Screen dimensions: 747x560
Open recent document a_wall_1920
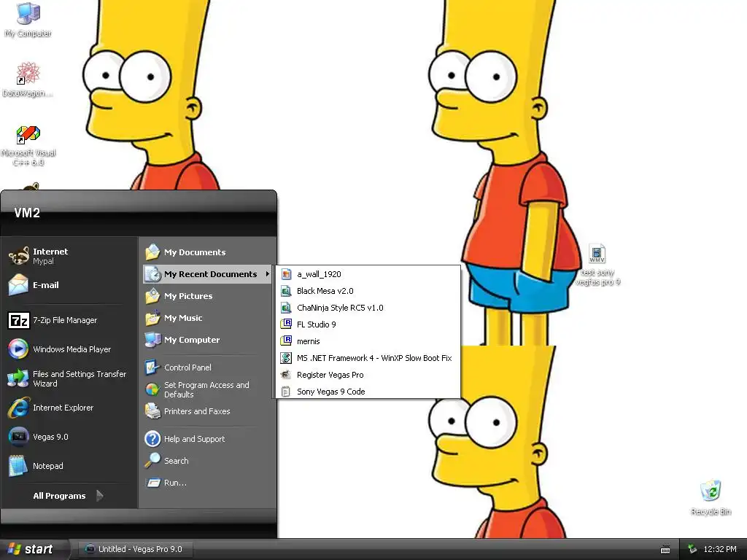[x=368, y=274]
